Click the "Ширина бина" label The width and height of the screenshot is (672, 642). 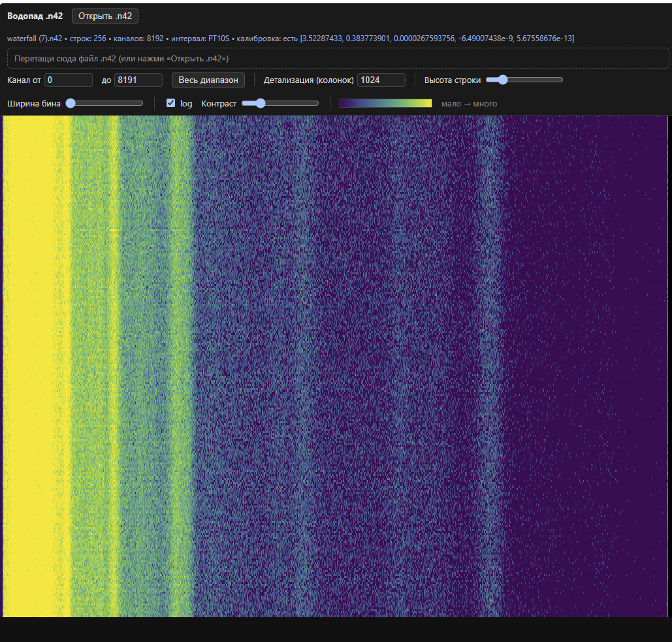coord(34,104)
